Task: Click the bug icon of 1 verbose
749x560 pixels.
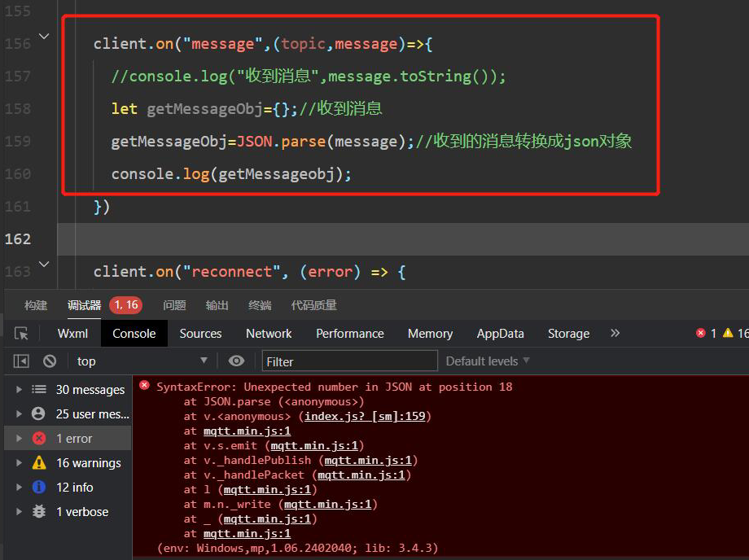Action: pyautogui.click(x=39, y=511)
